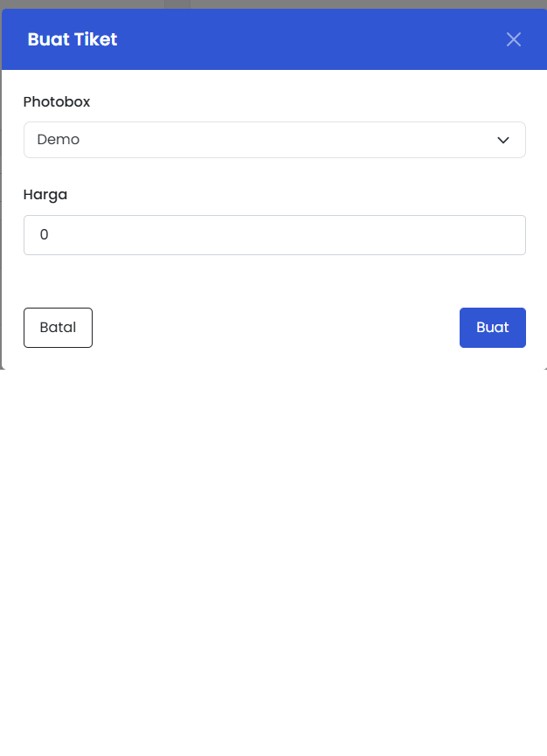Click the blue Buat button
The width and height of the screenshot is (547, 756).
click(493, 328)
